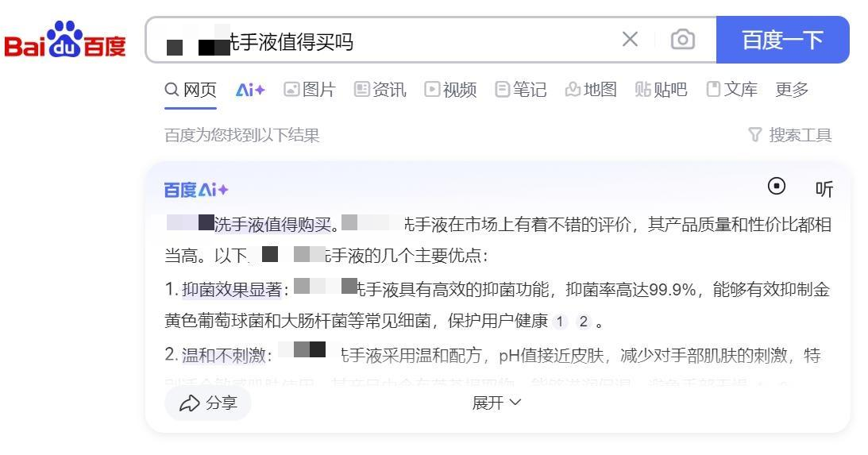This screenshot has height=455, width=868.
Task: Expand the 更多 menu
Action: [792, 90]
